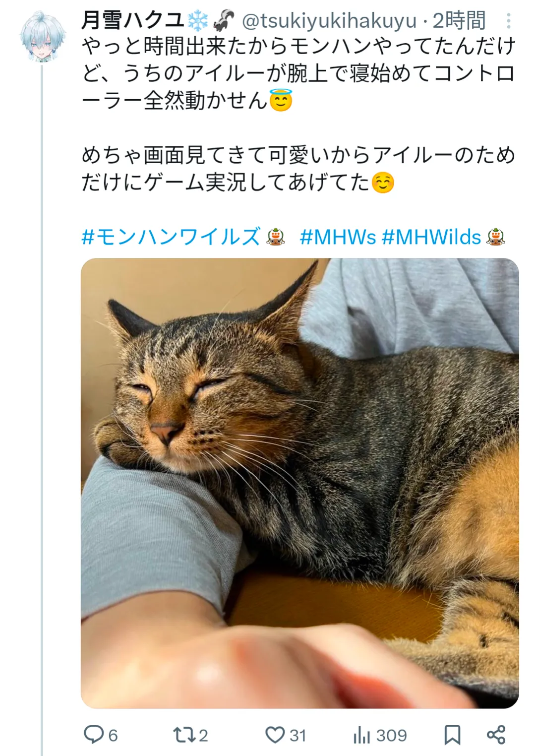This screenshot has width=535, height=756.
Task: Open the share icon
Action: click(496, 735)
